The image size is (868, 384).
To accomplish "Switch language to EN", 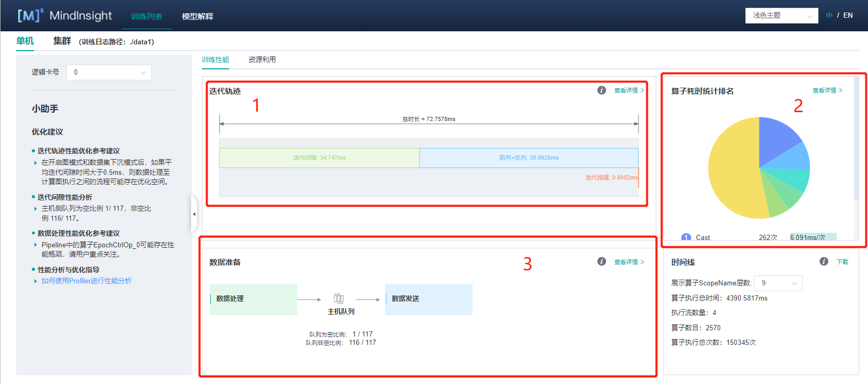I will [x=848, y=15].
